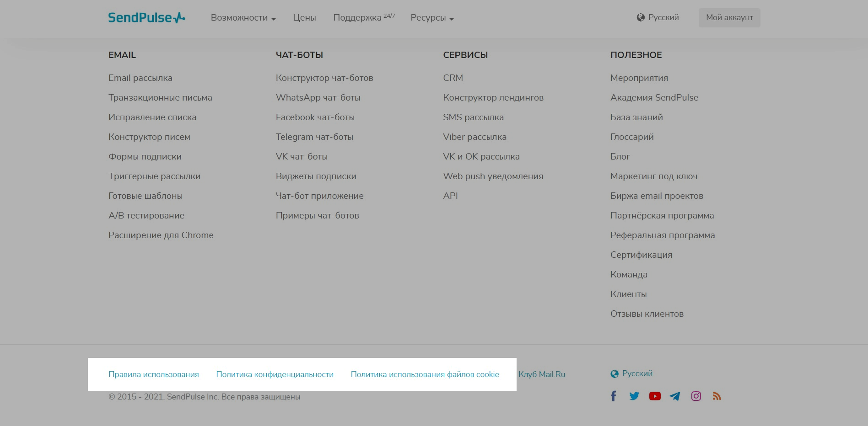
Task: Open Академия SendPulse link
Action: [x=654, y=98]
